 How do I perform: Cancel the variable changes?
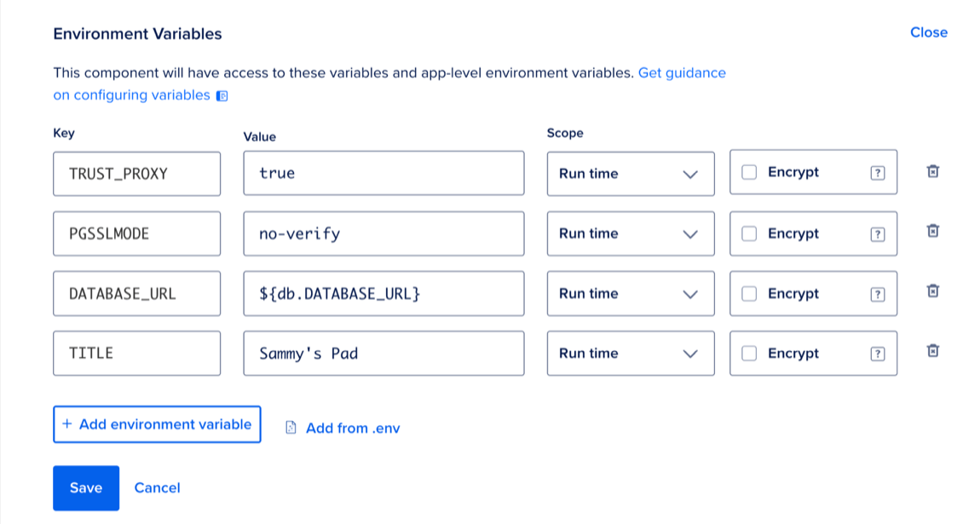pos(158,488)
